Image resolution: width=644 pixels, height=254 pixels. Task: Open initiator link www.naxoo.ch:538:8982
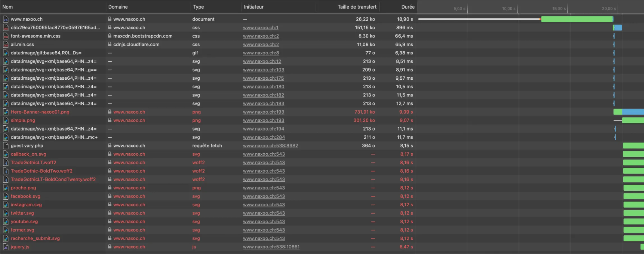click(270, 146)
